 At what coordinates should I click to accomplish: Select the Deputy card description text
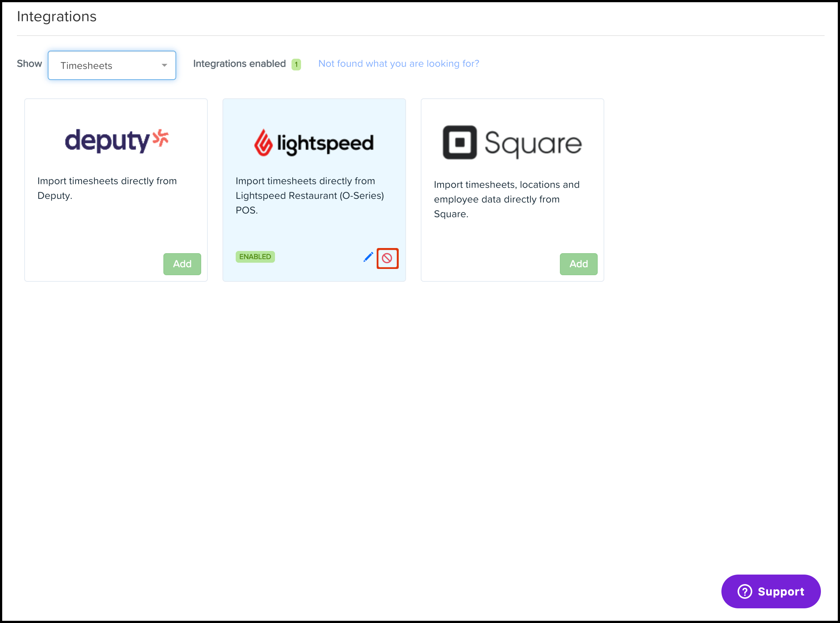[x=107, y=188]
